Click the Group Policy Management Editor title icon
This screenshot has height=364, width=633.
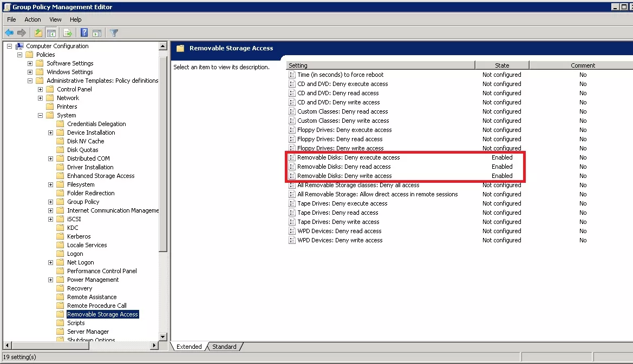point(7,7)
